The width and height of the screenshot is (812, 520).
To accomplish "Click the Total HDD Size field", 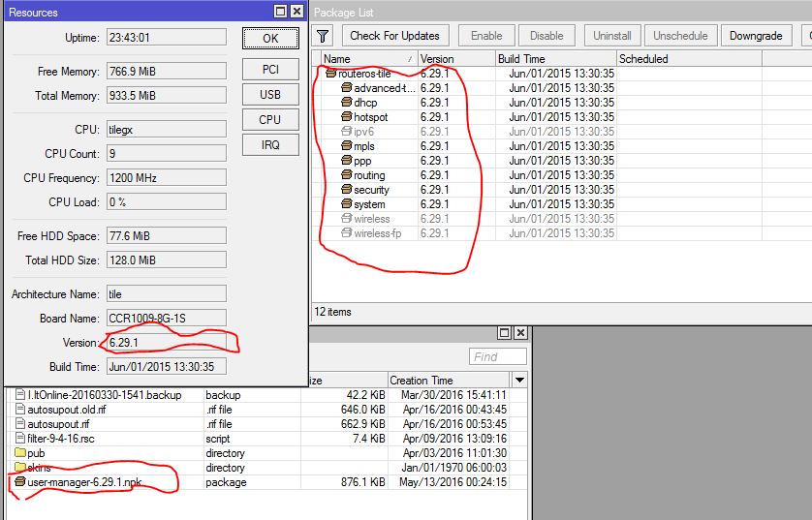I will 167,260.
